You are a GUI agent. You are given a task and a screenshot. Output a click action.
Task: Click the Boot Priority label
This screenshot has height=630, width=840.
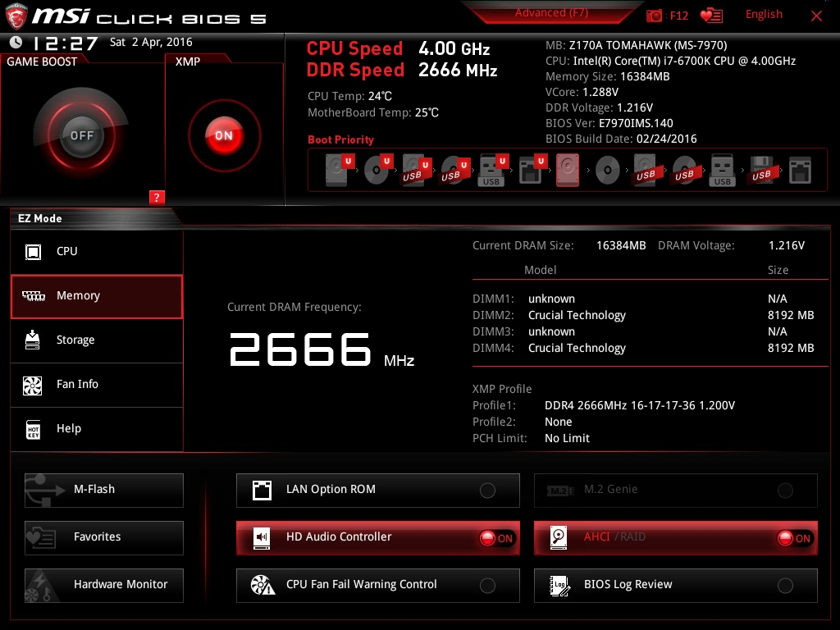pos(340,139)
